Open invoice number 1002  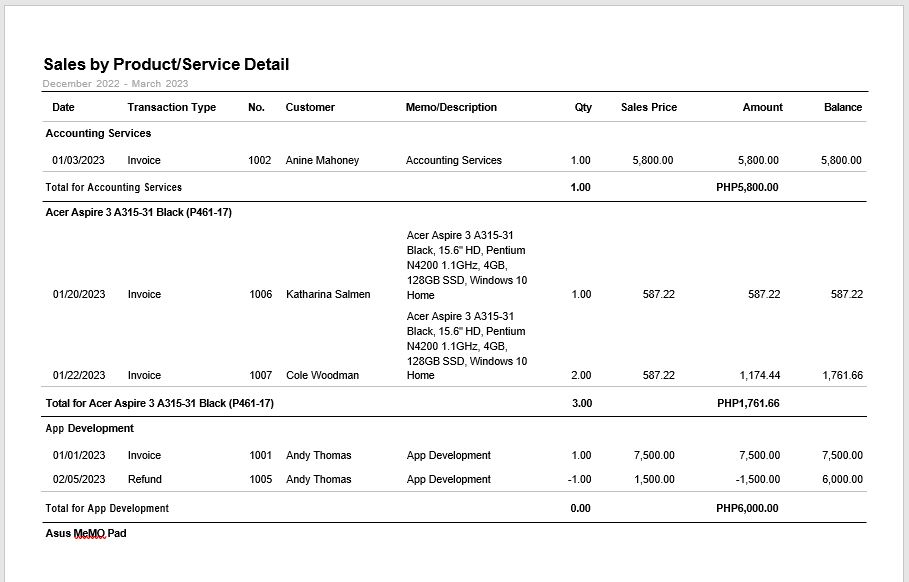click(x=260, y=160)
